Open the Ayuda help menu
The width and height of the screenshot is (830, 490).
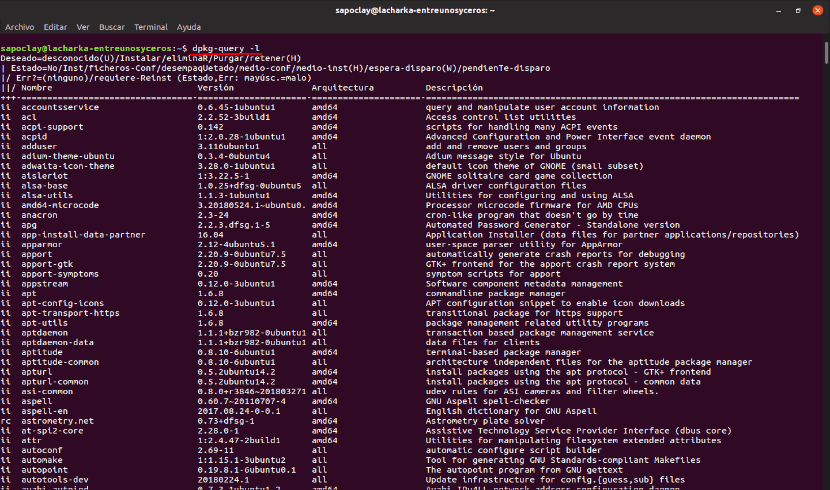(188, 27)
